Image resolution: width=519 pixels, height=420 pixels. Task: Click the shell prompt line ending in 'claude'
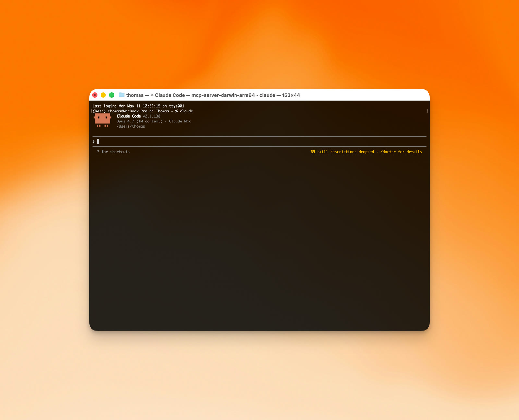click(x=143, y=111)
